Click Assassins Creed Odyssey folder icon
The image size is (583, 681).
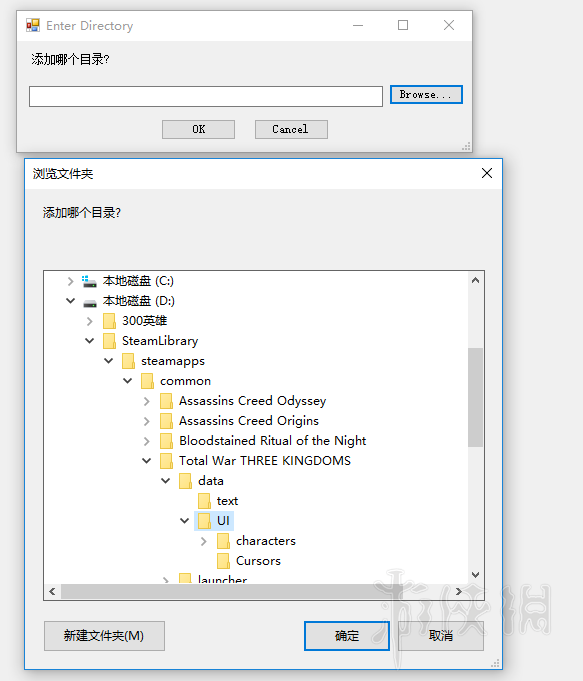(166, 401)
